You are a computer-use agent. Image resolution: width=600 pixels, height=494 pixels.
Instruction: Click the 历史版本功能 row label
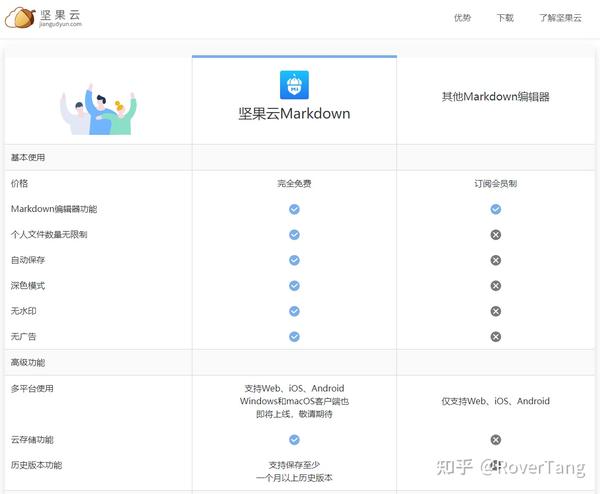(36, 465)
